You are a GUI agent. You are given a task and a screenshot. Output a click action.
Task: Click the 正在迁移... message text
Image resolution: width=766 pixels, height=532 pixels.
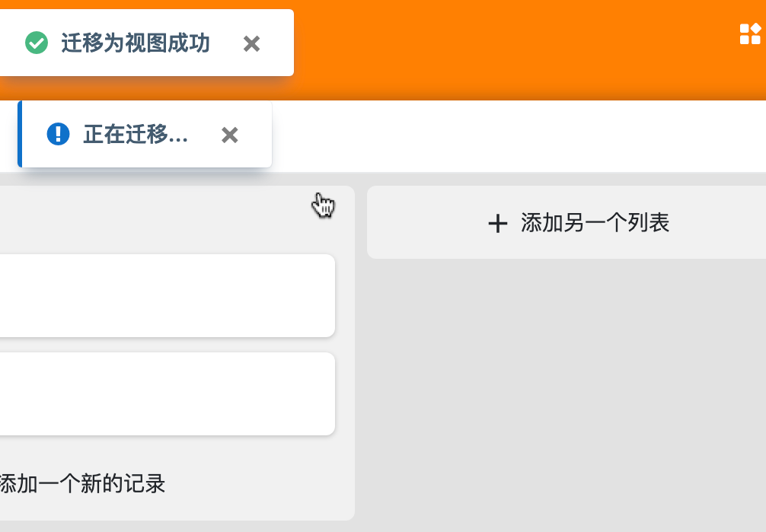coord(136,135)
